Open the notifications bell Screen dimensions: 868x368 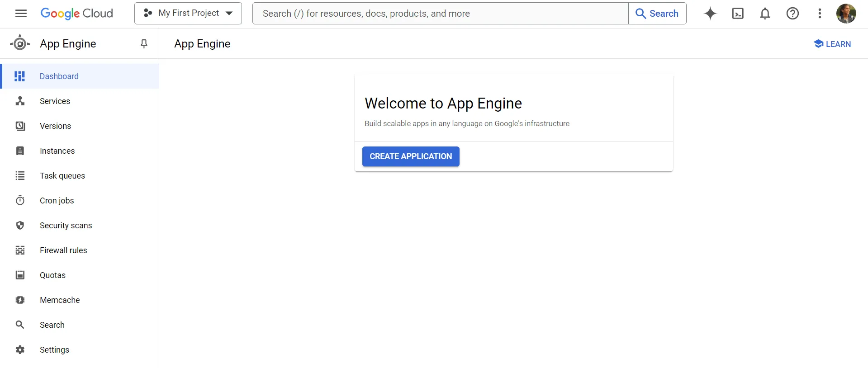765,14
